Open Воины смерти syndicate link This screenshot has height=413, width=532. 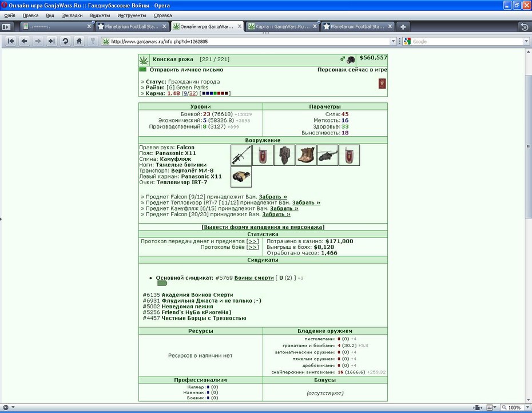click(254, 278)
